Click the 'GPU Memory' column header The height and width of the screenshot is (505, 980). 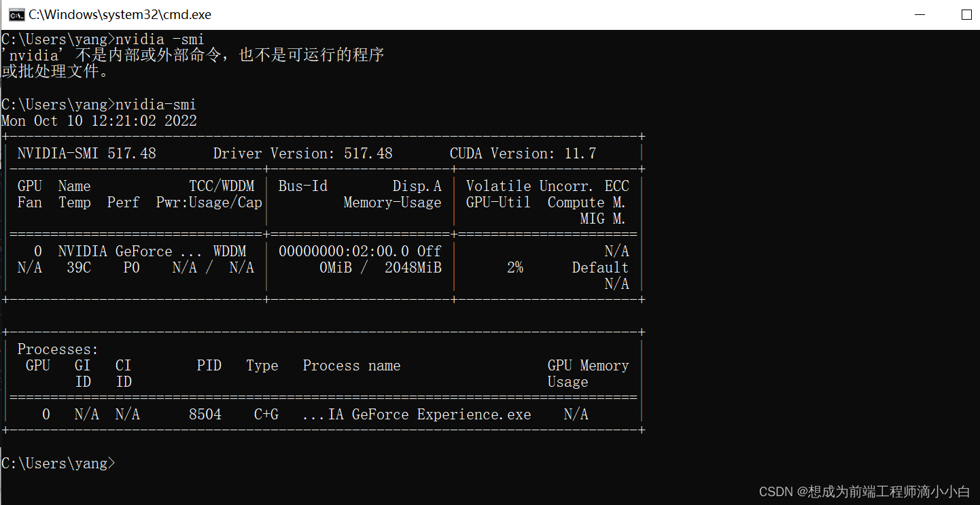588,366
